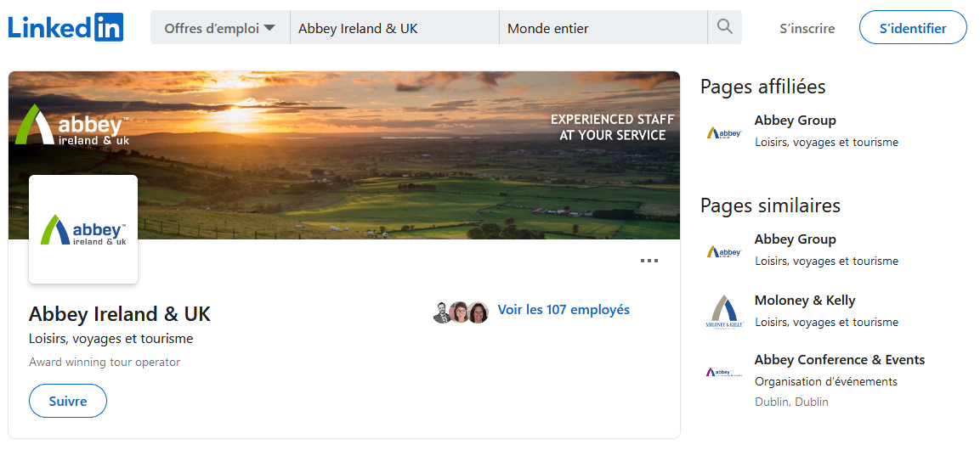Click Abbey Ireland & UK profile logo

[83, 229]
